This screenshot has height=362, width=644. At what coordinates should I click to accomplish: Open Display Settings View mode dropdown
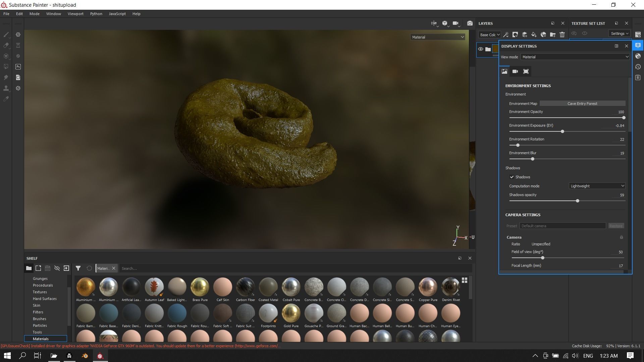(575, 57)
